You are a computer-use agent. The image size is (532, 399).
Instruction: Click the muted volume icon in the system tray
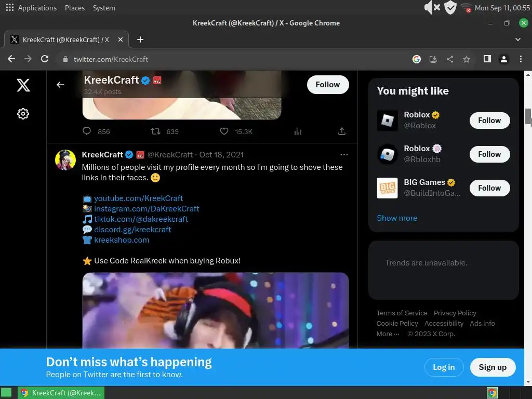coord(432,7)
